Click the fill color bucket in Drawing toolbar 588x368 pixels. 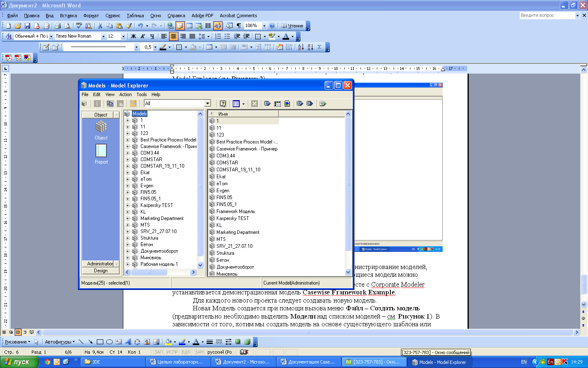(x=168, y=342)
